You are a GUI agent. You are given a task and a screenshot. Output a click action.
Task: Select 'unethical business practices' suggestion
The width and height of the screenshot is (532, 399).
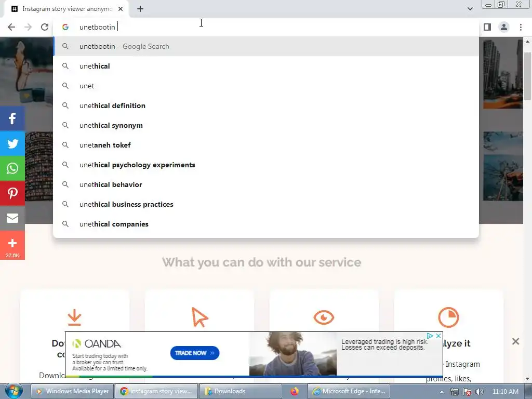[266, 204]
